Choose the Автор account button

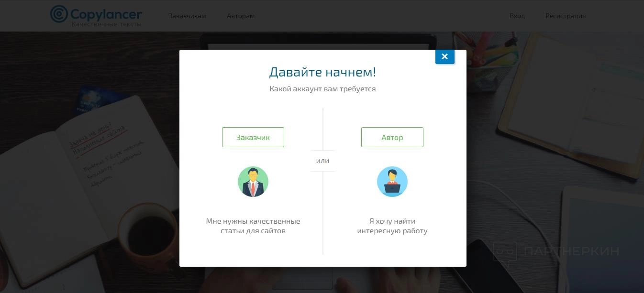[392, 137]
